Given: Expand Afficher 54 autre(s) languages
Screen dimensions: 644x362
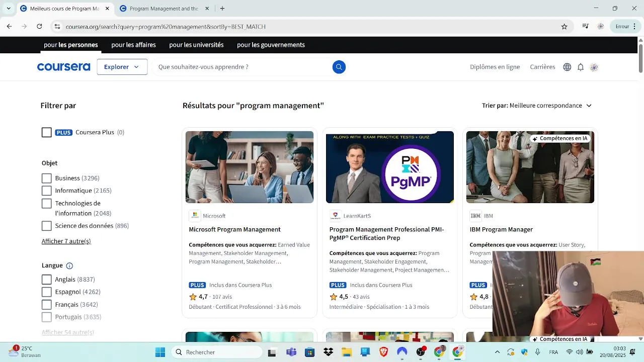Looking at the screenshot, I should tap(68, 332).
